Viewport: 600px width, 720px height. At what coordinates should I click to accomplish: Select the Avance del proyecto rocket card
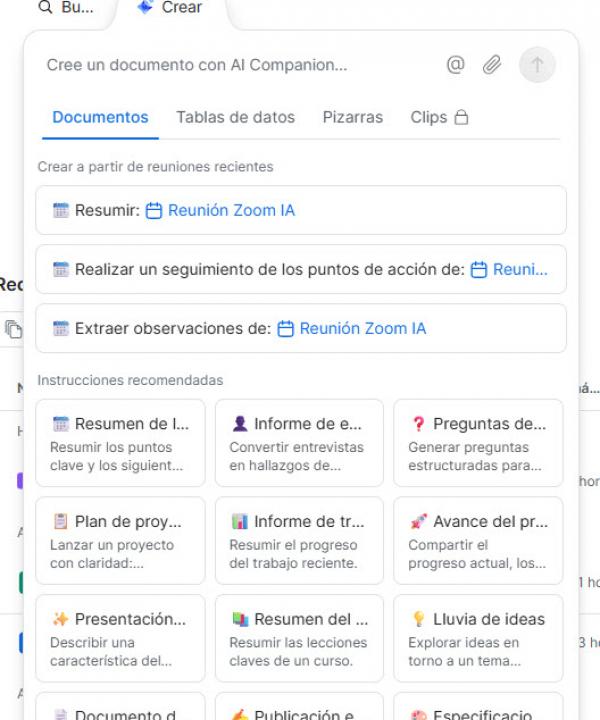tap(478, 540)
